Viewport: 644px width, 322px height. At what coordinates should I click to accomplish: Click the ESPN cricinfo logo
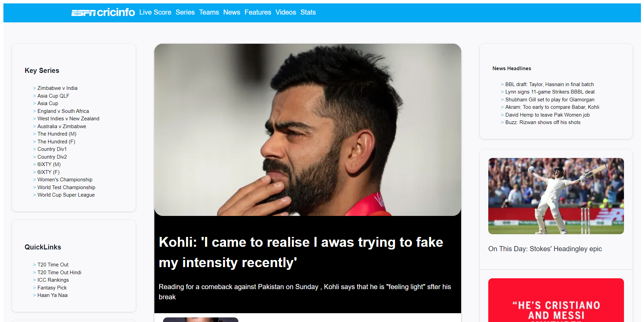click(x=103, y=13)
